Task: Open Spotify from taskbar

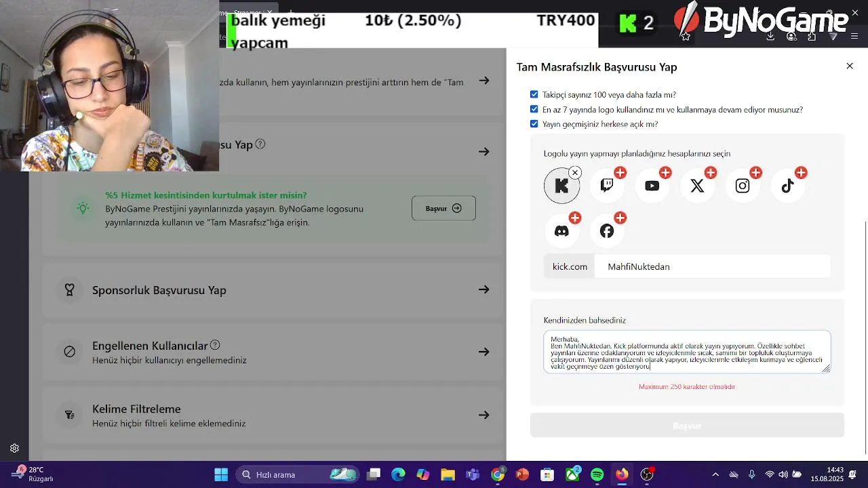Action: (597, 474)
